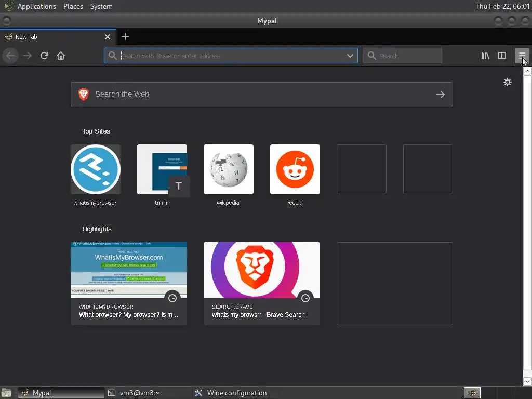This screenshot has height=399, width=532.
Task: Click the Mypal tray icon in panel
Action: tap(472, 393)
